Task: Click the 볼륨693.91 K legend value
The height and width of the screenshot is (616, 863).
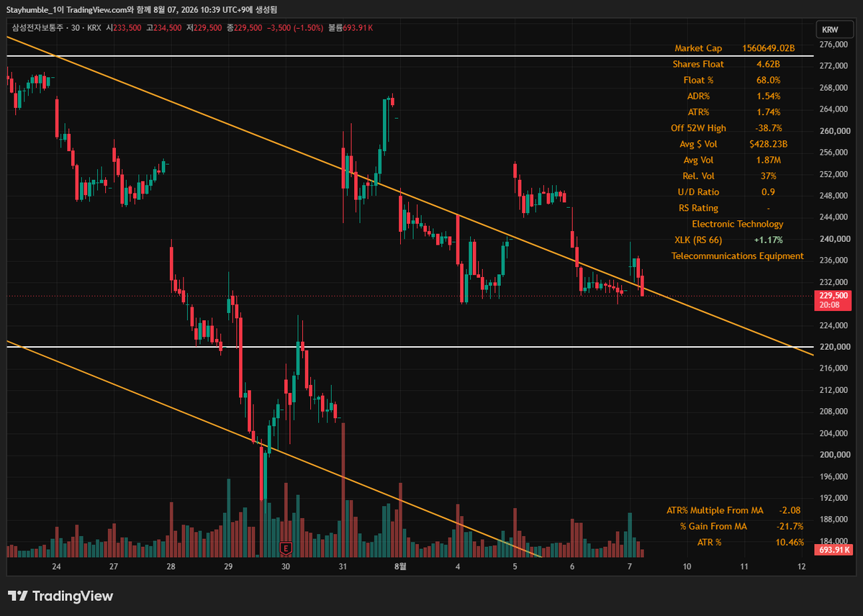Action: (x=351, y=27)
